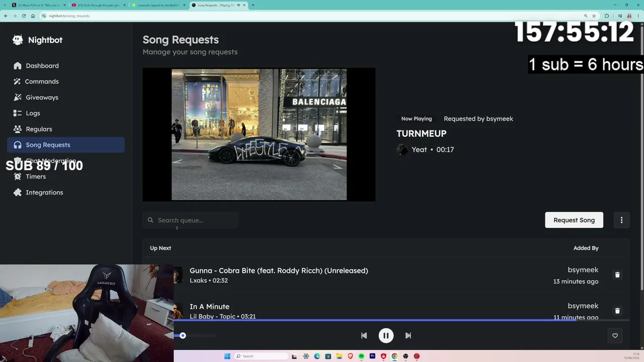The width and height of the screenshot is (644, 362).
Task: Open Brave browser from the taskbar
Action: pyautogui.click(x=350, y=356)
